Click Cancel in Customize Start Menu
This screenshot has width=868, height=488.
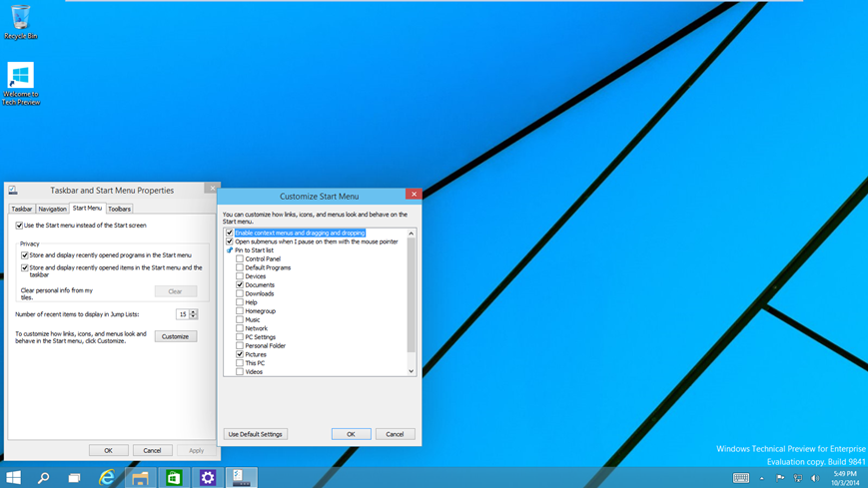pyautogui.click(x=395, y=434)
